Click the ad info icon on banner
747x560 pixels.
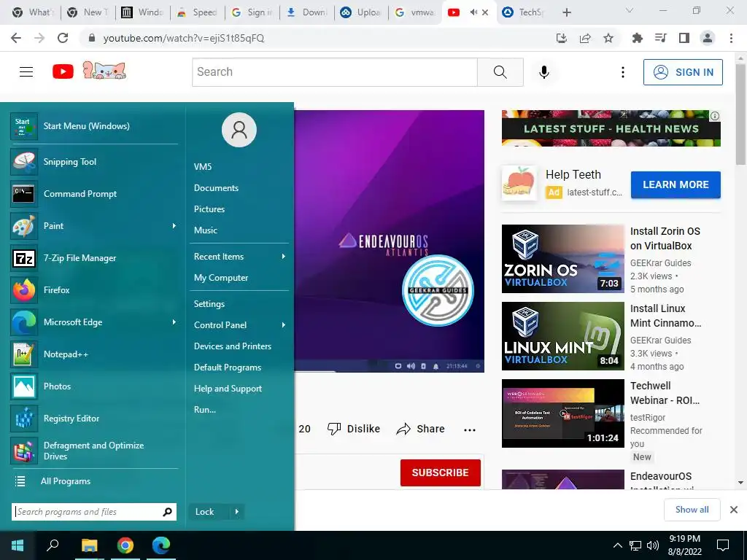click(x=715, y=116)
